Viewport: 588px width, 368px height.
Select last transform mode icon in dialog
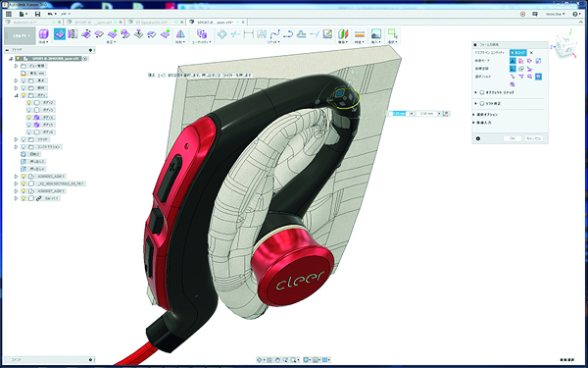click(x=538, y=61)
